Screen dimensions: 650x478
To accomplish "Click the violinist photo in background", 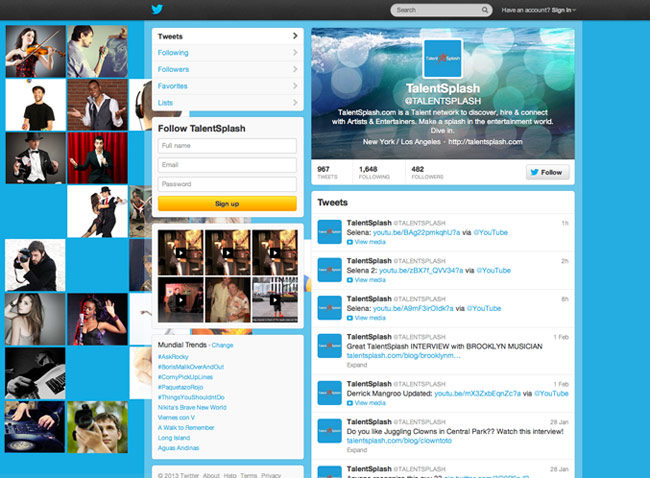I will 36,51.
